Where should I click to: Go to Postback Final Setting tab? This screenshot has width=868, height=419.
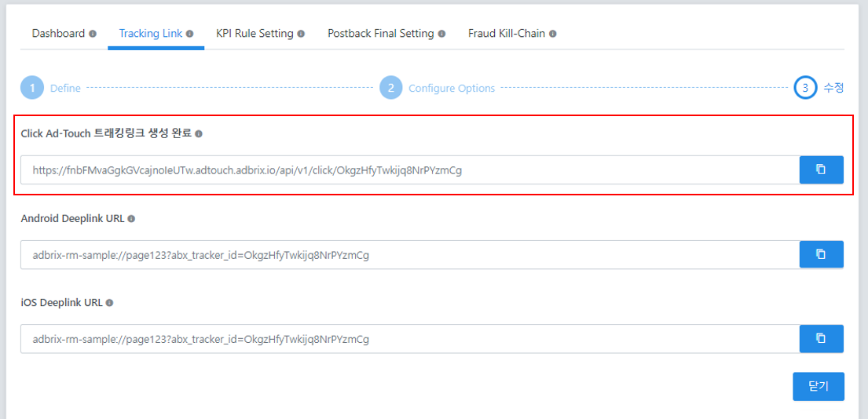coord(381,33)
